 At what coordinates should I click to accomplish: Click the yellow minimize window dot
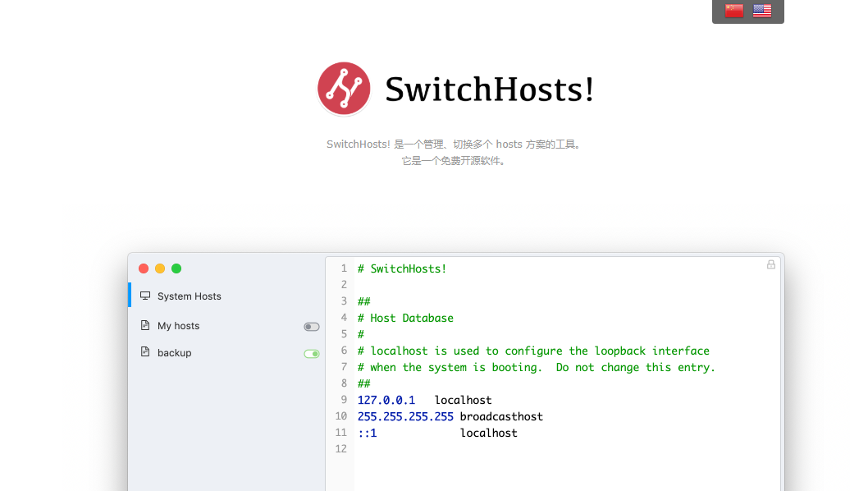(160, 268)
